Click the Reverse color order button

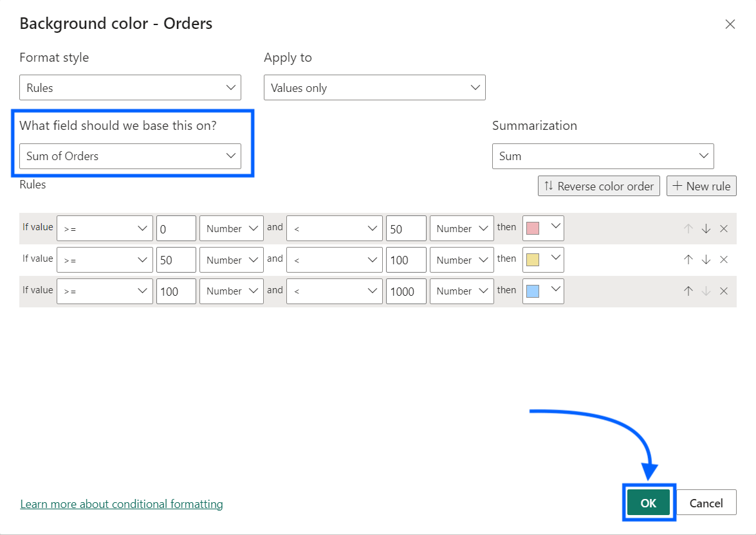tap(598, 186)
